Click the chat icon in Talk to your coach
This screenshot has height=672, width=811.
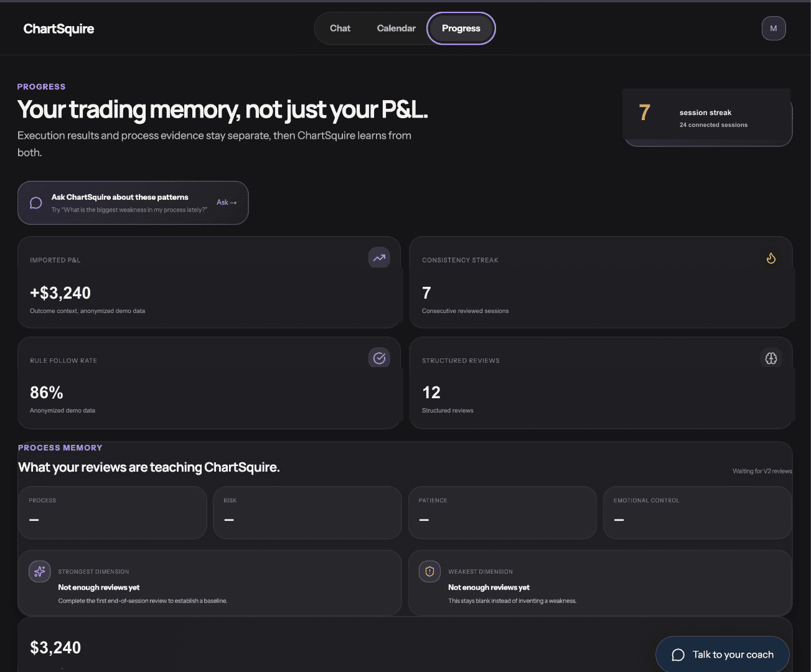678,655
